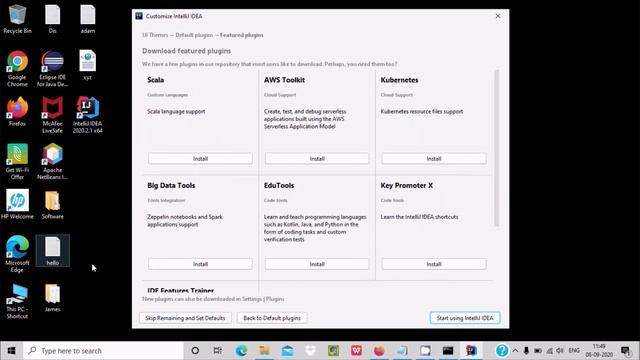
Task: Click the blue help icon in tray
Action: coord(502,350)
